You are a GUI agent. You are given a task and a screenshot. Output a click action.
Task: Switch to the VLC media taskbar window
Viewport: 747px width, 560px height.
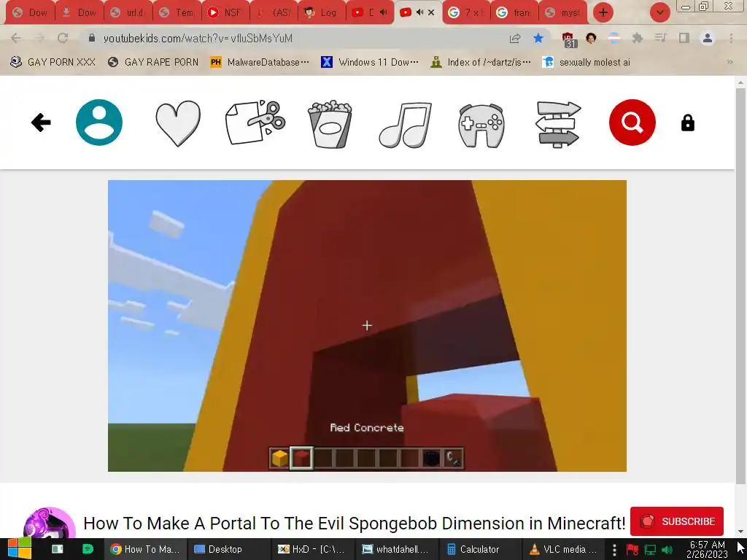tap(565, 549)
